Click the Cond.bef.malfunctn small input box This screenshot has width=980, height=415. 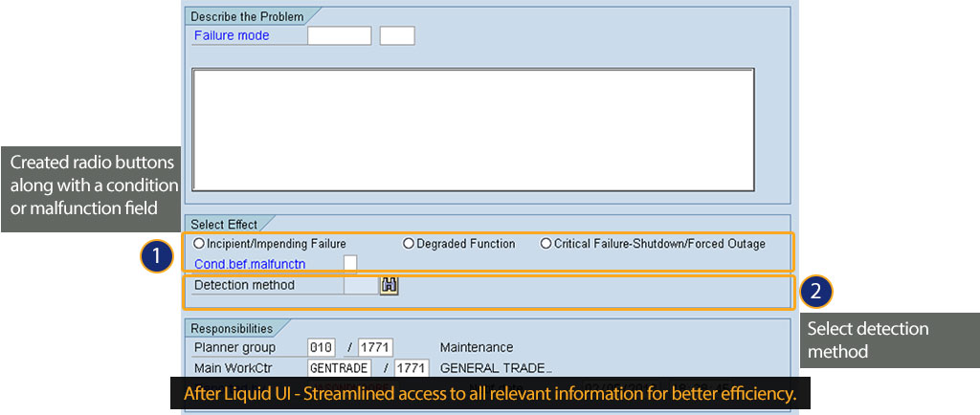click(350, 263)
